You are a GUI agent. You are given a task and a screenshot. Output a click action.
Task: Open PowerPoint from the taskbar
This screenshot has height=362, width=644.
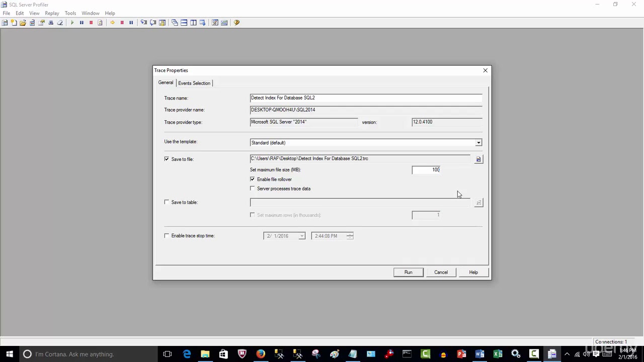click(x=461, y=354)
